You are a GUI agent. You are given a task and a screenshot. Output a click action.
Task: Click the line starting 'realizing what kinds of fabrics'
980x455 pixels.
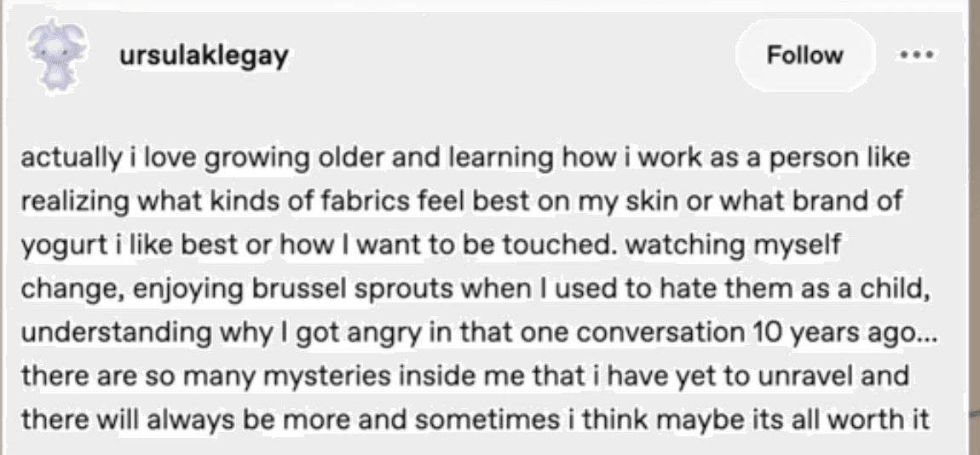click(462, 202)
